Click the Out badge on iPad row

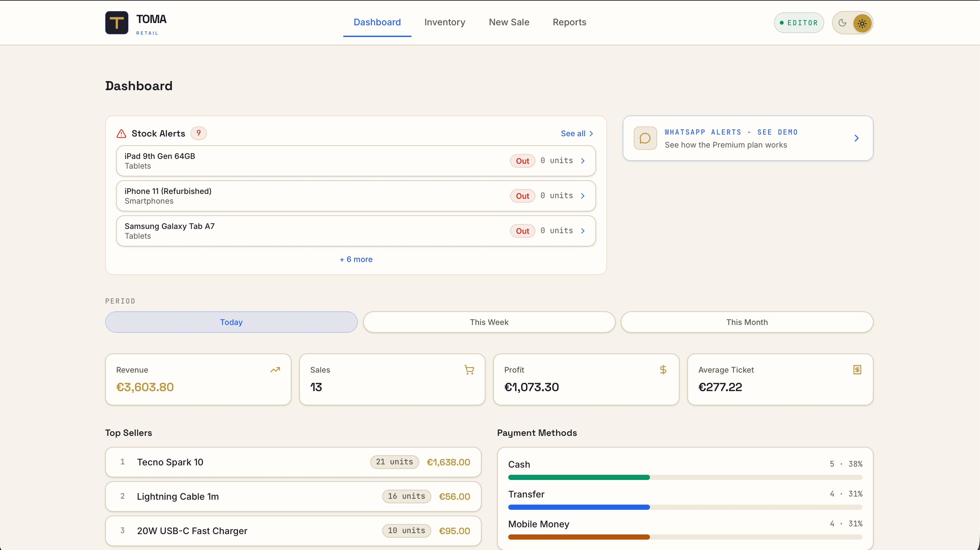tap(523, 161)
